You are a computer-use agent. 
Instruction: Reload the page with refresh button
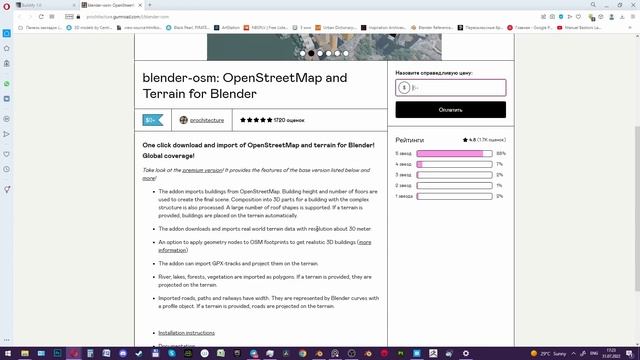click(x=41, y=17)
